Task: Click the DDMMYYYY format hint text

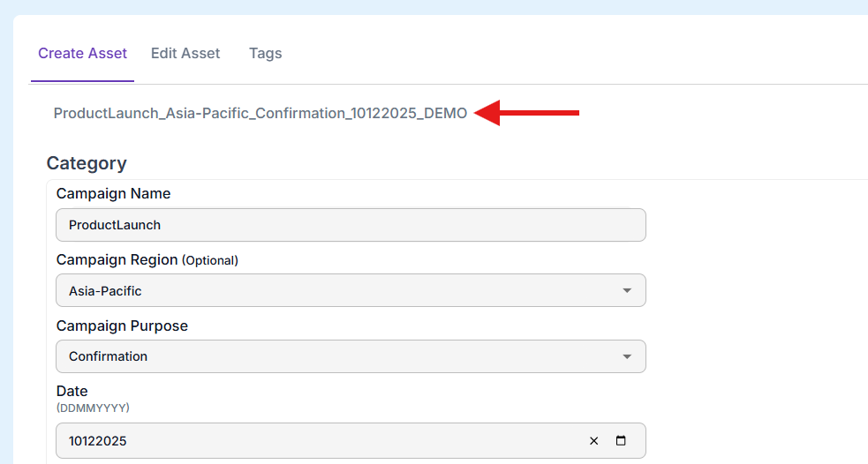Action: [x=93, y=408]
